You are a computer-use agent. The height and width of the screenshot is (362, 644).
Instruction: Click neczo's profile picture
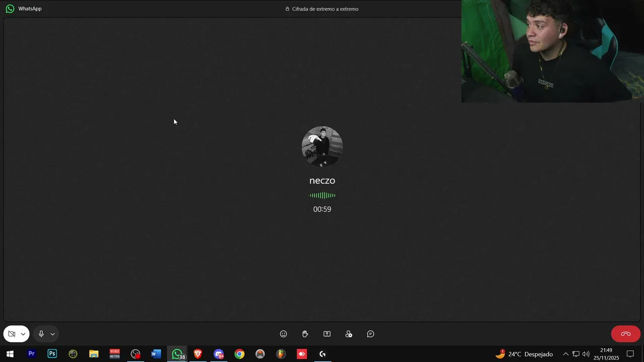click(322, 146)
